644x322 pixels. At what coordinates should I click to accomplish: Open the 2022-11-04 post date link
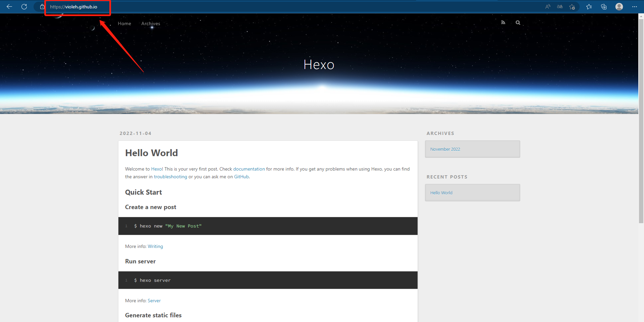136,133
